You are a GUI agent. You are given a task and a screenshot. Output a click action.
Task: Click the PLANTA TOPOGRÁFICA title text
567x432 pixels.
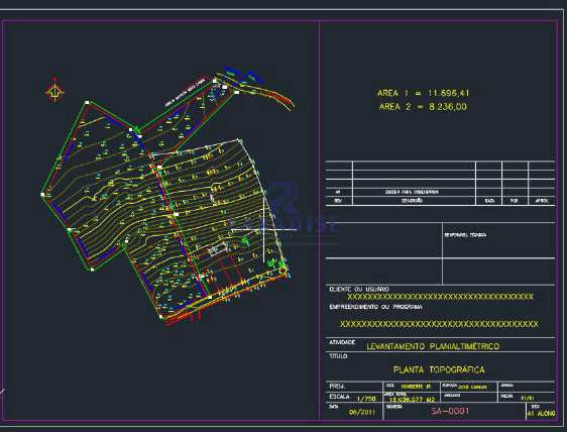coord(439,370)
